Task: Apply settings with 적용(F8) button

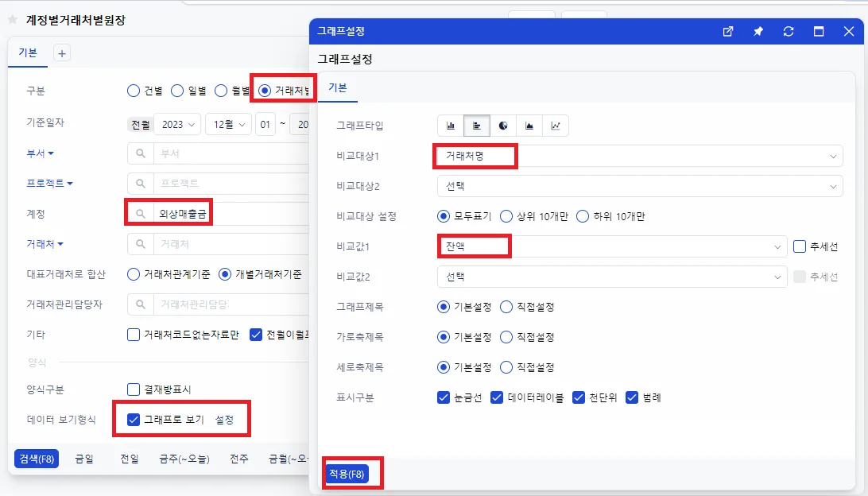Action: point(347,474)
